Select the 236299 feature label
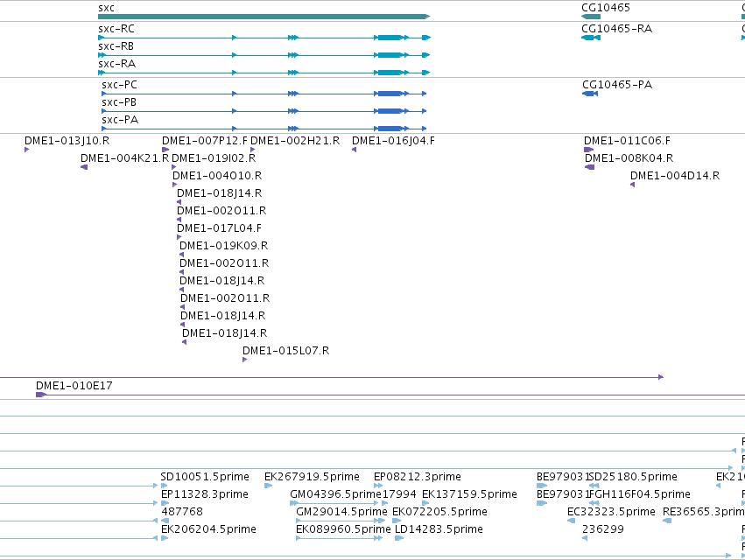This screenshot has height=560, width=745. click(603, 529)
